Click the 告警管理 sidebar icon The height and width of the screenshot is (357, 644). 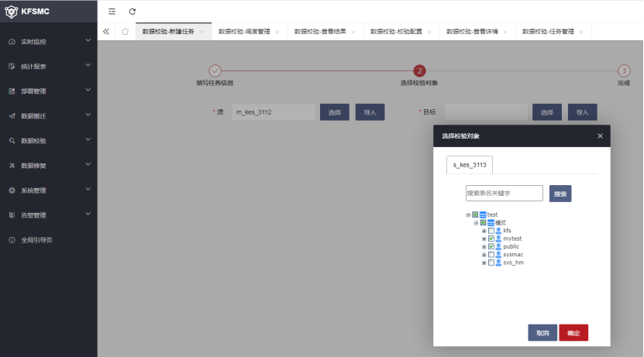point(12,215)
